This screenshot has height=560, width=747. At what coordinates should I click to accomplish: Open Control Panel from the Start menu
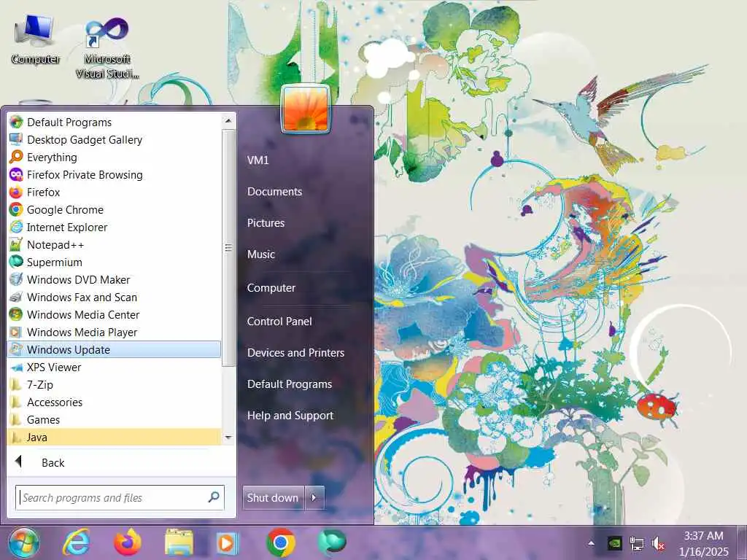pyautogui.click(x=279, y=322)
